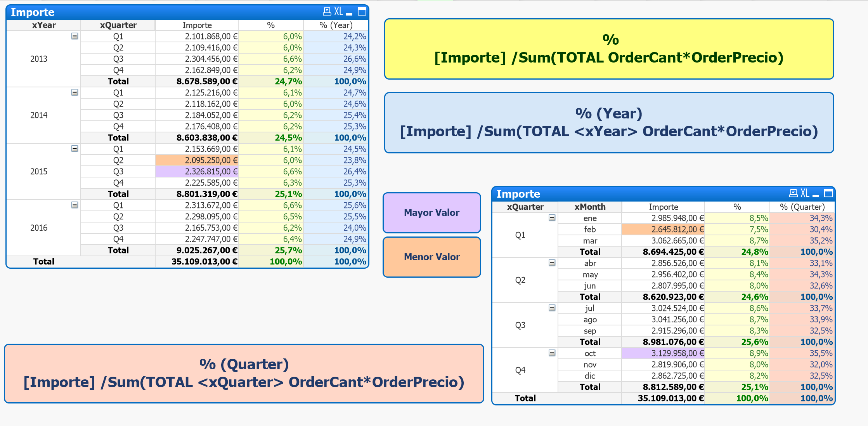868x426 pixels.
Task: Click the xMonth column header
Action: pyautogui.click(x=590, y=207)
